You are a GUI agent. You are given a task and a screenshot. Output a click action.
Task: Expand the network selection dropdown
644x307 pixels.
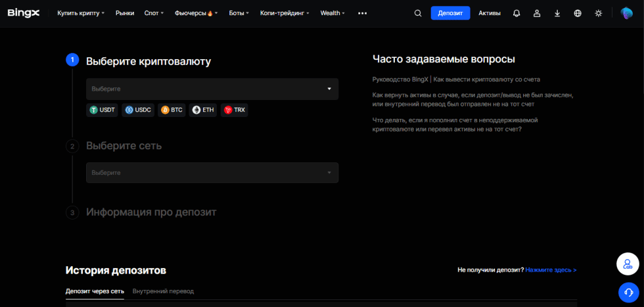click(x=213, y=172)
